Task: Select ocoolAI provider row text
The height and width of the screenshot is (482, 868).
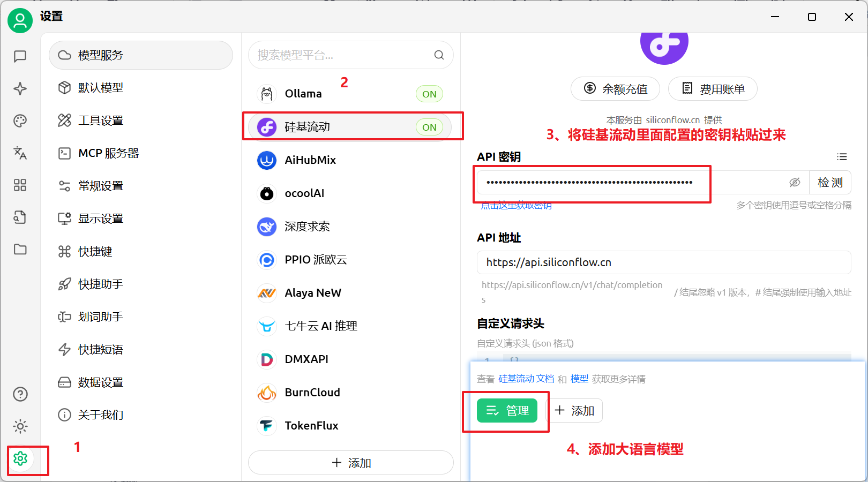Action: [x=304, y=193]
